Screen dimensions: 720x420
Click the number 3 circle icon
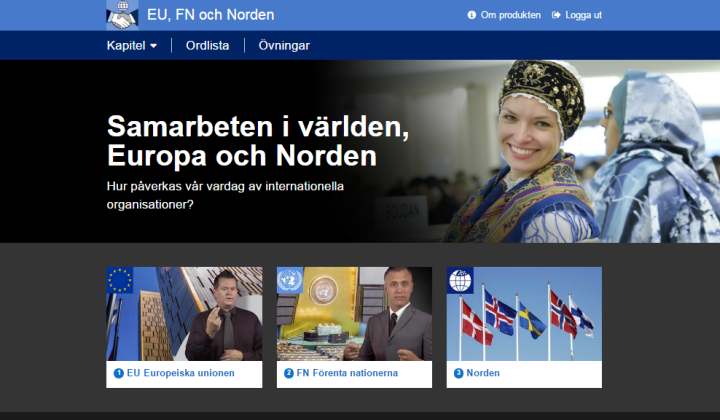pos(459,373)
